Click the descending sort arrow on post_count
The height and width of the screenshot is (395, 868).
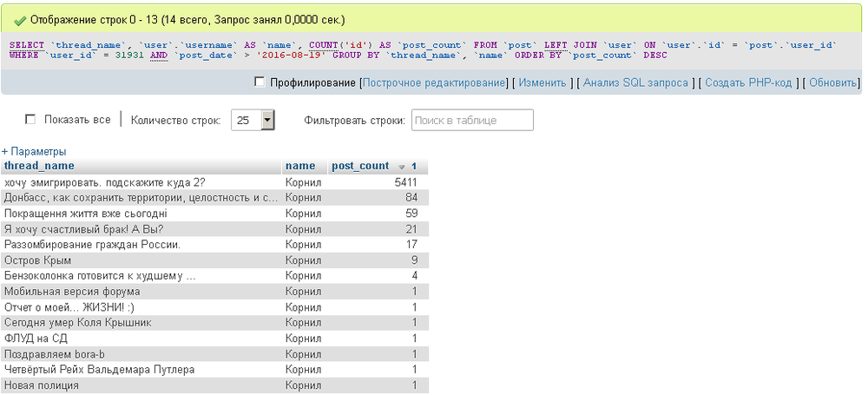point(402,167)
